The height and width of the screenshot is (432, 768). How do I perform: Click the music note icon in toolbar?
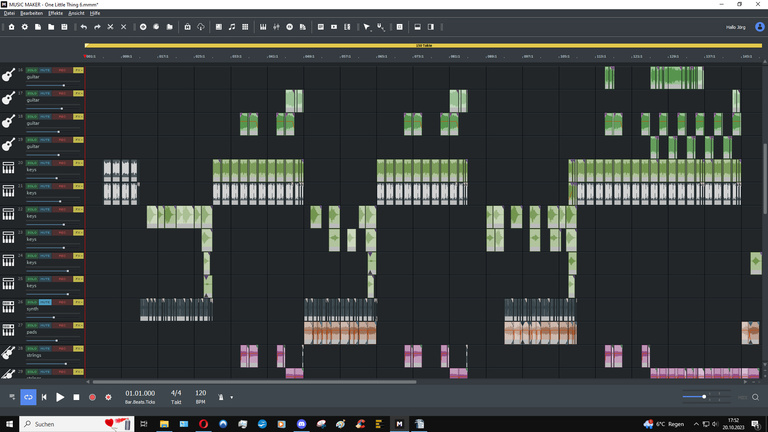(232, 27)
